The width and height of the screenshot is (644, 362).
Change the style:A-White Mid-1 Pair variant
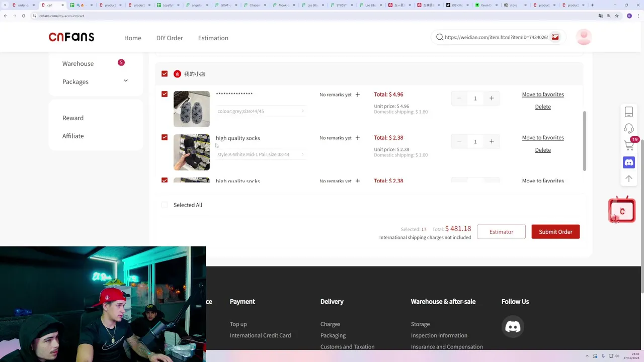[261, 154]
